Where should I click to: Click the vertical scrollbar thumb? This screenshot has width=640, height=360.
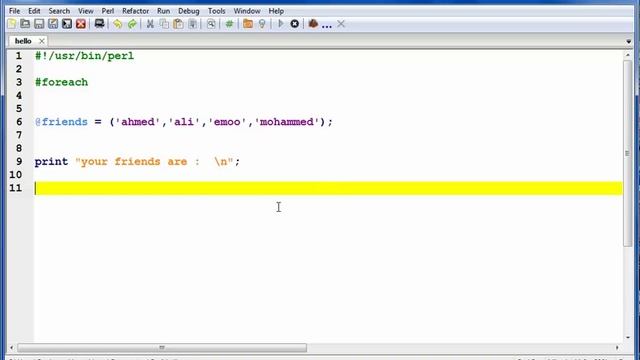click(x=628, y=153)
